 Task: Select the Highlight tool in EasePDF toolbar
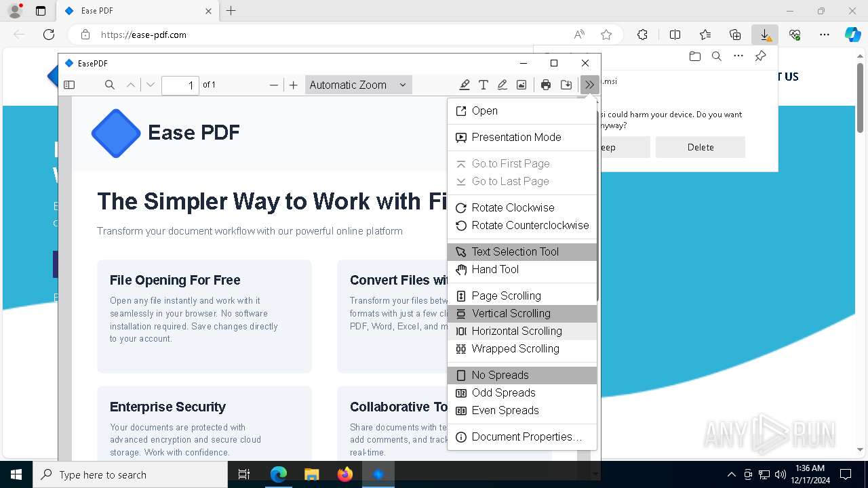pos(465,85)
